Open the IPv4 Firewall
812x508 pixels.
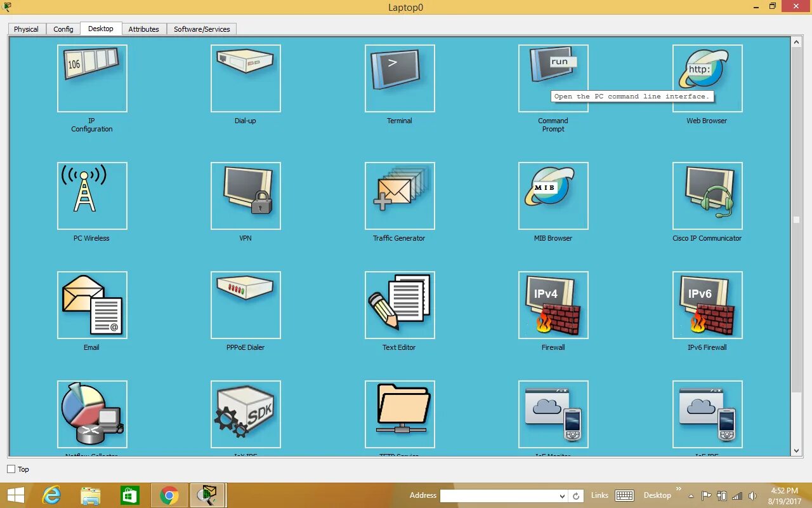click(553, 305)
